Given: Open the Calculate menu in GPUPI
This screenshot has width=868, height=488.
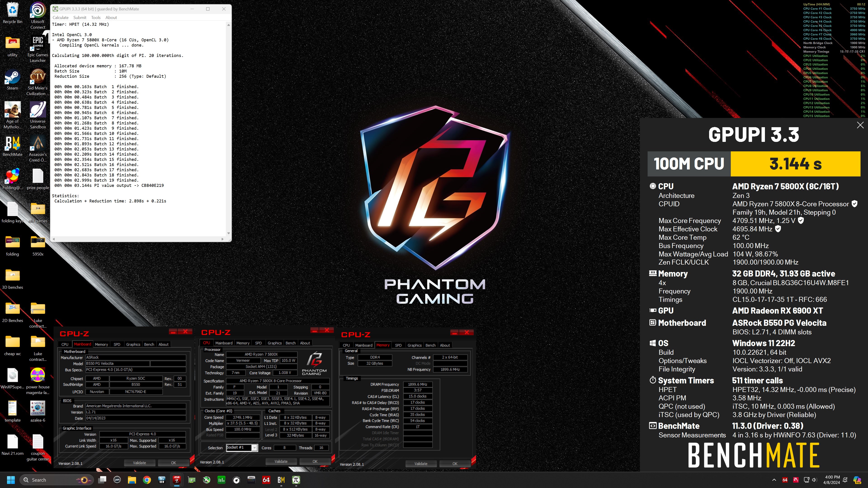Looking at the screenshot, I should tap(60, 18).
